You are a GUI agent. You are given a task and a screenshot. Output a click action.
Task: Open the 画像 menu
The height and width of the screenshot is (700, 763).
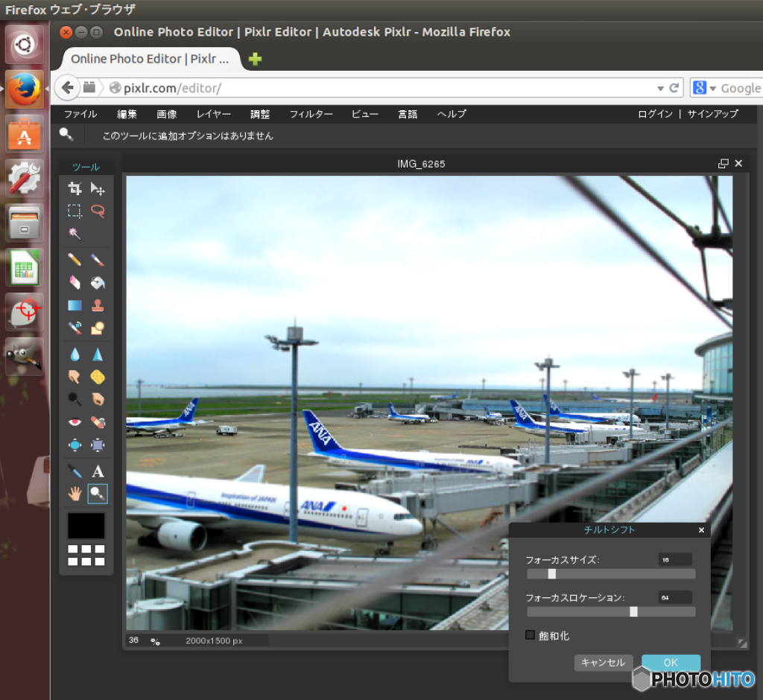tap(167, 114)
